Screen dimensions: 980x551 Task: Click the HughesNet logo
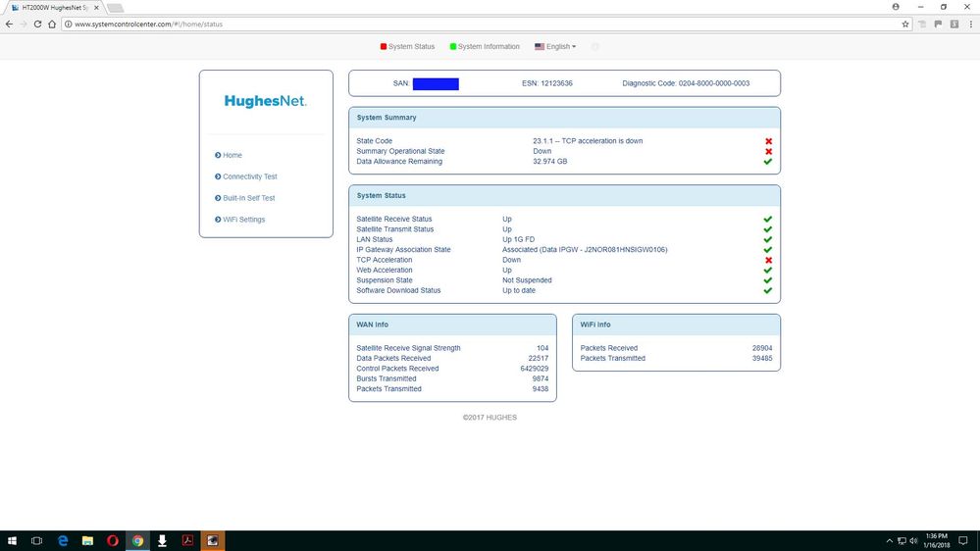pyautogui.click(x=265, y=101)
